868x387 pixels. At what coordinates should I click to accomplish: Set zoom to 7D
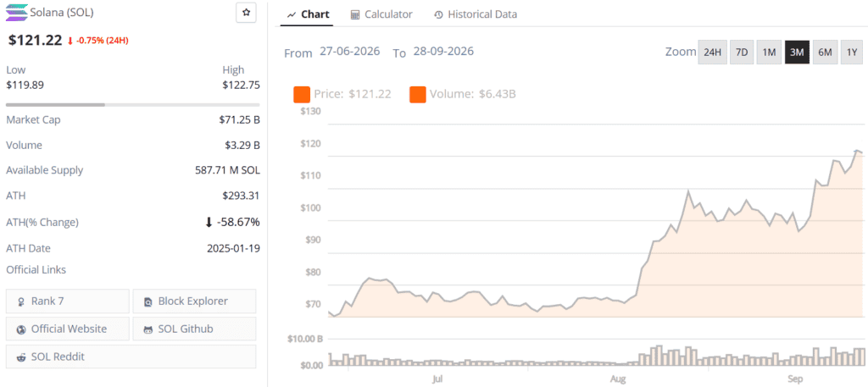741,52
